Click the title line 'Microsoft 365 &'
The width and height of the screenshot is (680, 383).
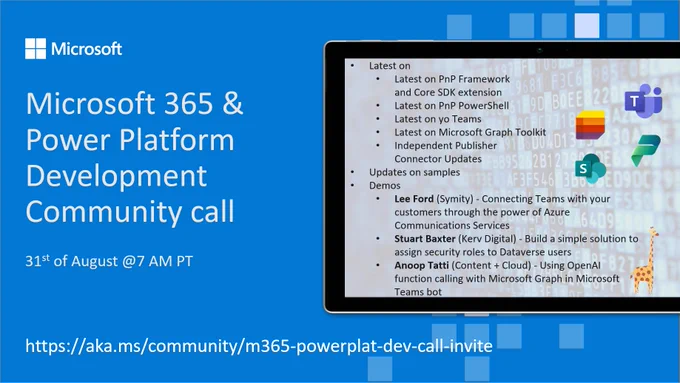click(134, 103)
